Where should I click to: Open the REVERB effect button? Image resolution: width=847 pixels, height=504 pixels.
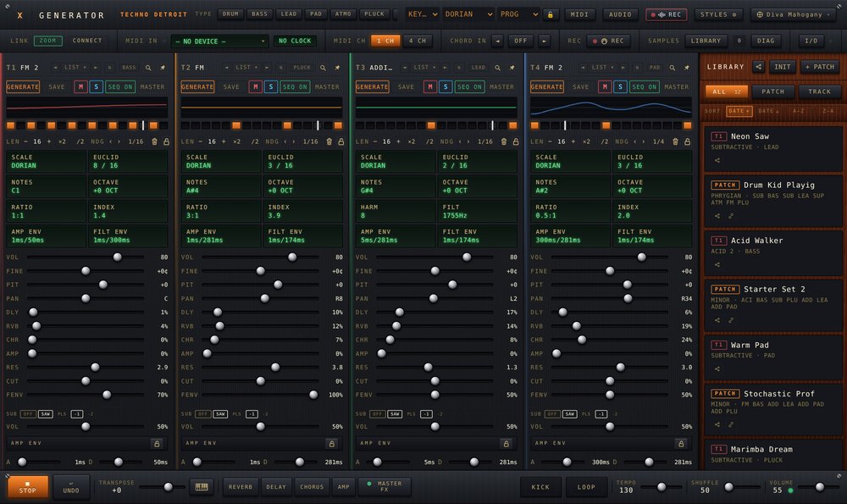click(x=241, y=487)
